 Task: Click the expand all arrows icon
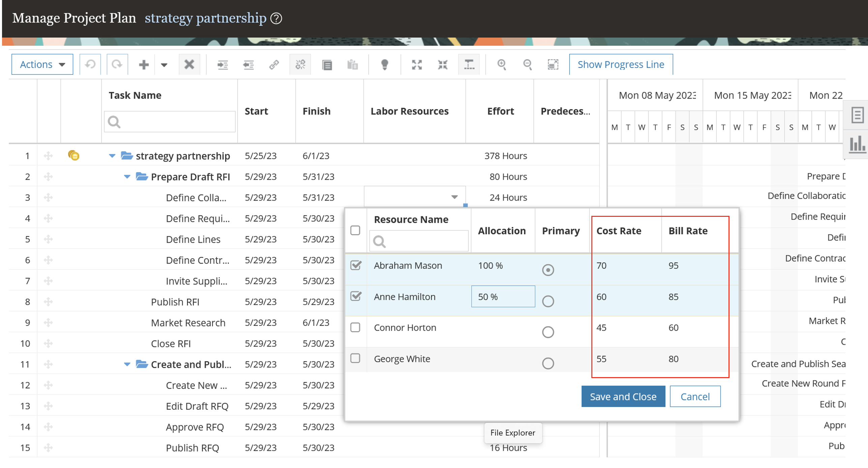[x=417, y=64]
